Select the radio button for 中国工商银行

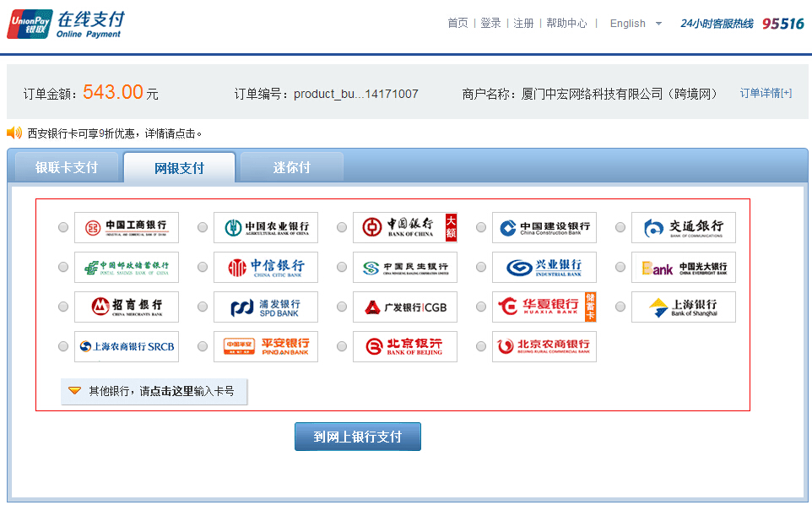click(63, 227)
